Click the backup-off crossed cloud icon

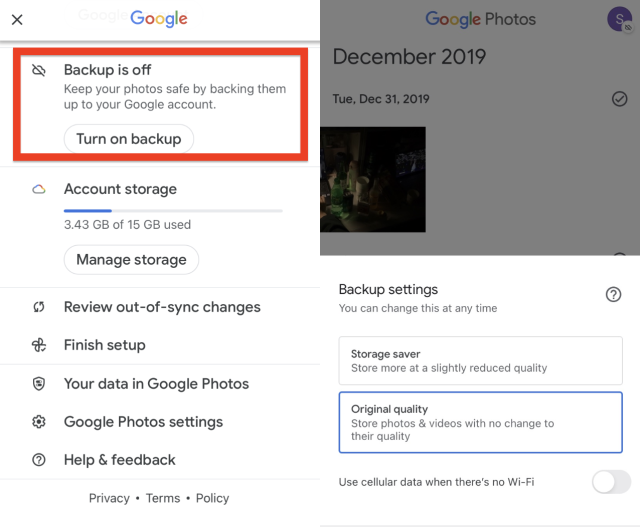pyautogui.click(x=39, y=70)
